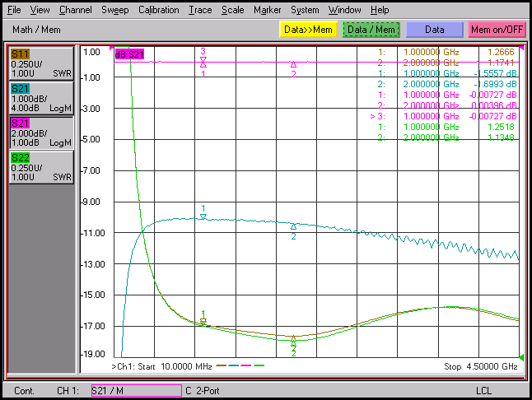Open the Scale menu
Viewport: 532px width, 400px height.
pos(232,10)
